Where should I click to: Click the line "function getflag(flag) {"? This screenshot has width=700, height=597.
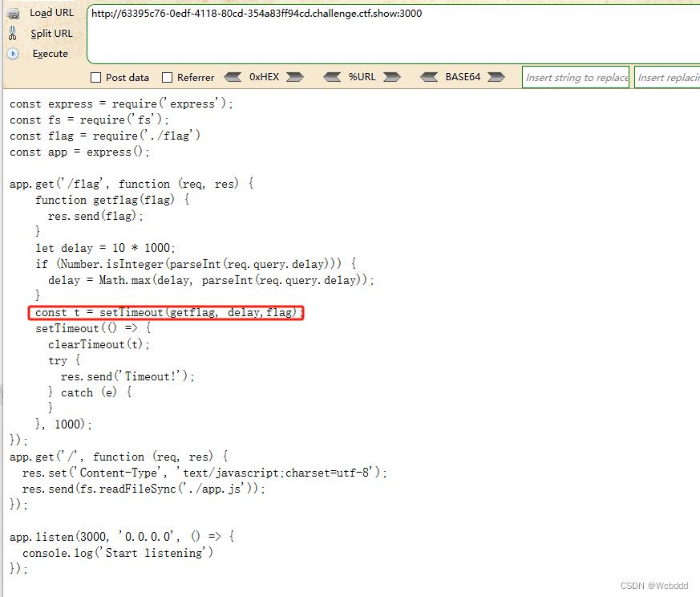click(x=112, y=200)
